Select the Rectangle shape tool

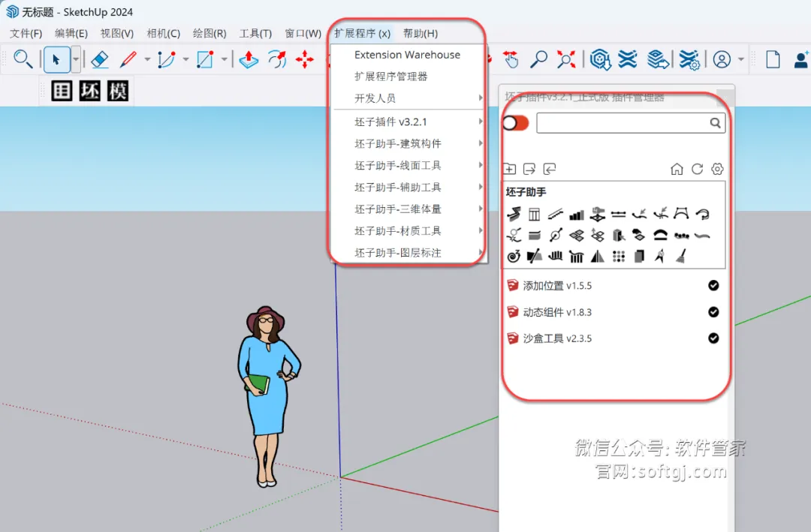[x=205, y=59]
